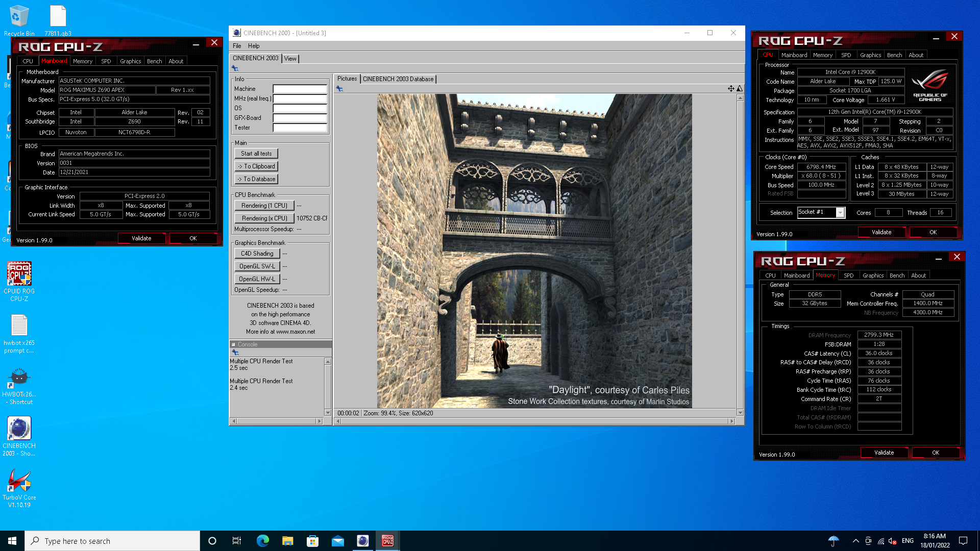Click the pin icon in the Console panel

pyautogui.click(x=235, y=353)
